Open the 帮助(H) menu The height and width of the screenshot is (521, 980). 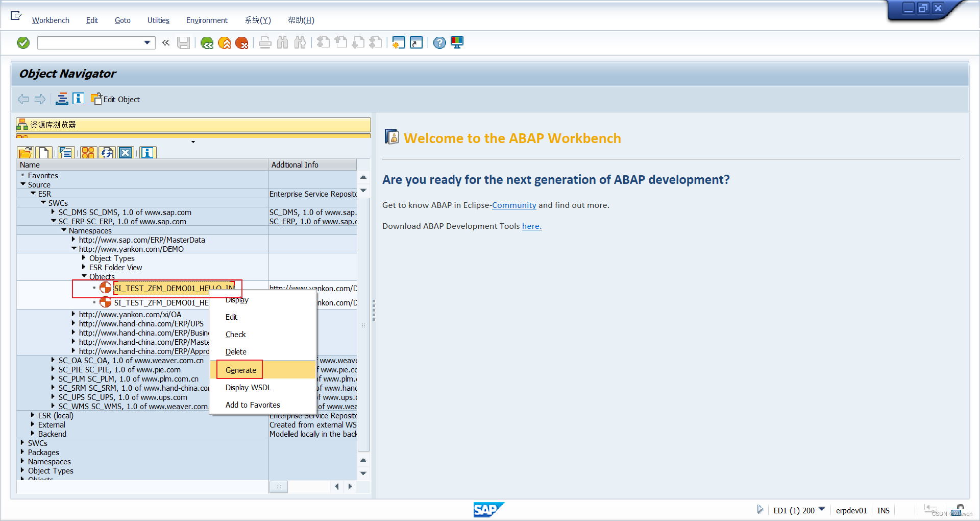pos(301,20)
